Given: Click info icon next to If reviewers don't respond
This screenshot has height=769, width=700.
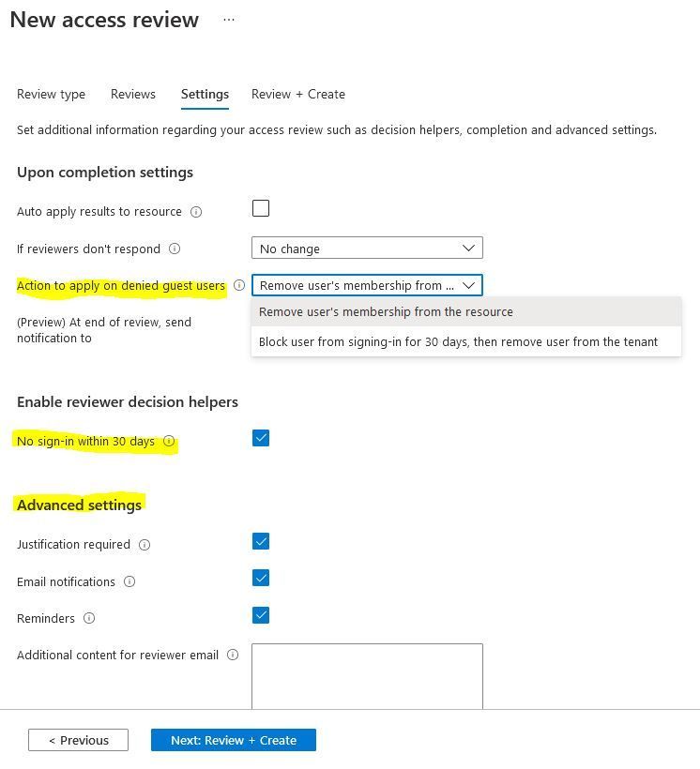Looking at the screenshot, I should pos(175,249).
